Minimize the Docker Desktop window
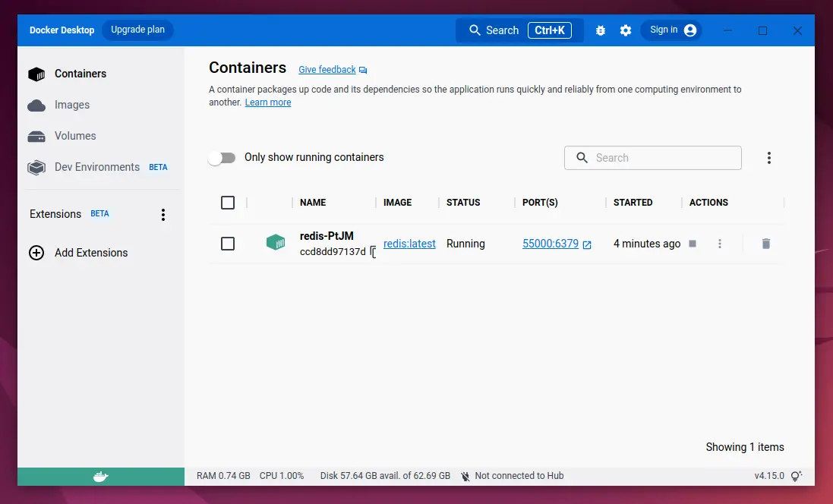Image resolution: width=833 pixels, height=504 pixels. pyautogui.click(x=727, y=31)
